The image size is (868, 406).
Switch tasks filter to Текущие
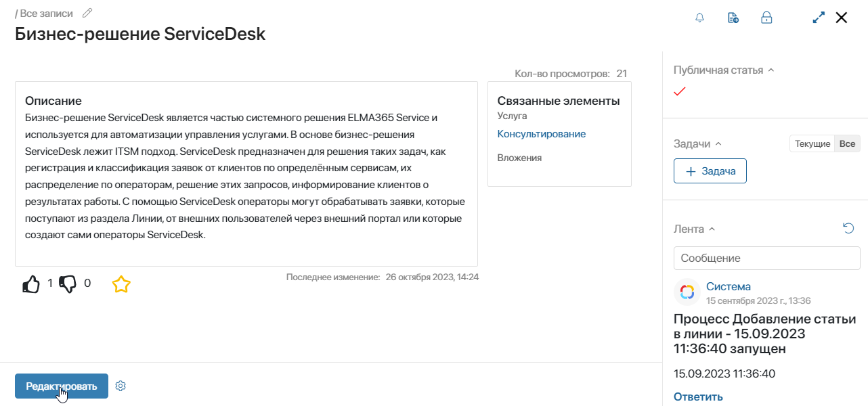click(812, 143)
